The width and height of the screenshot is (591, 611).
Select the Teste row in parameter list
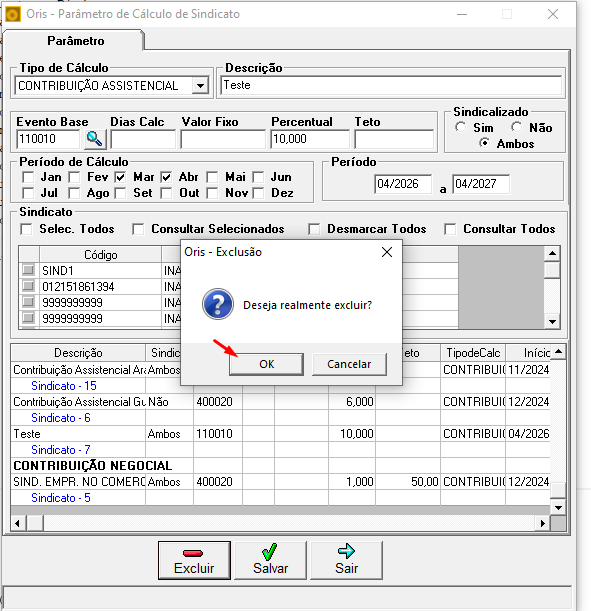pos(281,434)
